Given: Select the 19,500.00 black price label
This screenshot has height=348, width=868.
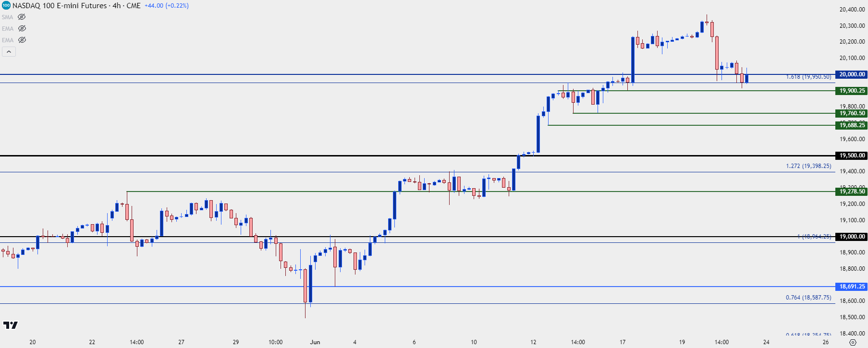Looking at the screenshot, I should tap(852, 156).
